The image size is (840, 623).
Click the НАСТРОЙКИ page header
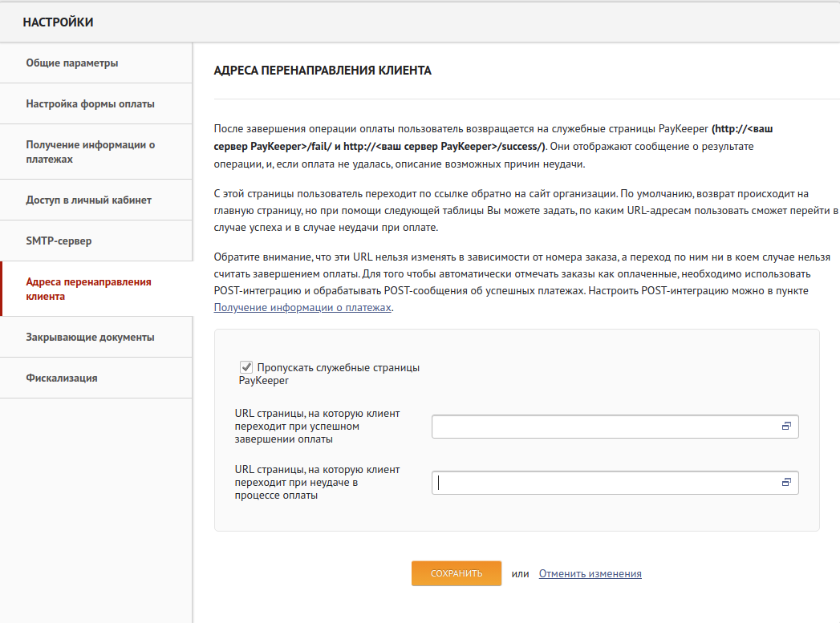(58, 22)
